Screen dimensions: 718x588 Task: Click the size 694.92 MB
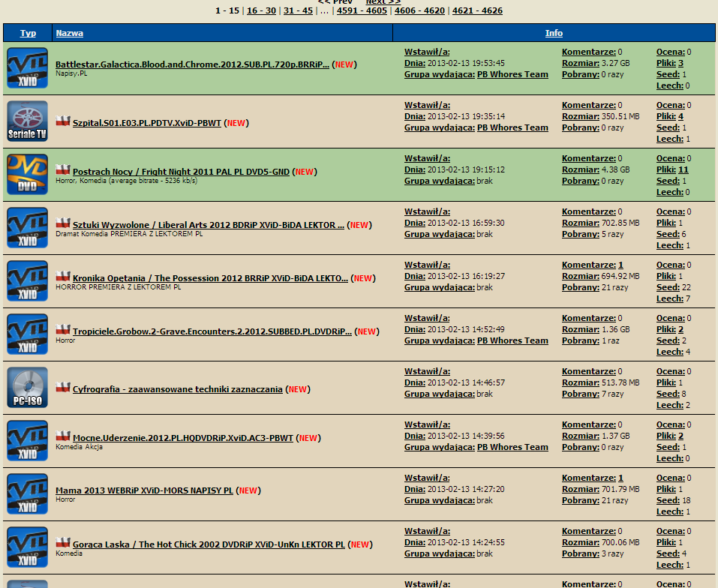(620, 276)
